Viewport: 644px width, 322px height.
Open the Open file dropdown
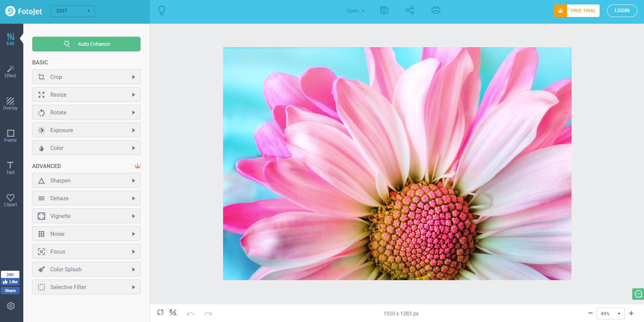pyautogui.click(x=355, y=11)
